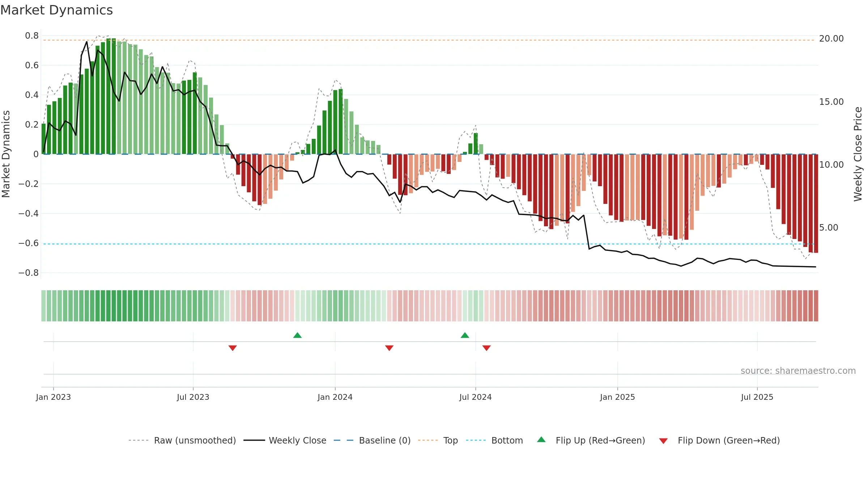Toggle Flip Up (Red→Green) legend item
Image resolution: width=868 pixels, height=488 pixels.
click(x=591, y=440)
